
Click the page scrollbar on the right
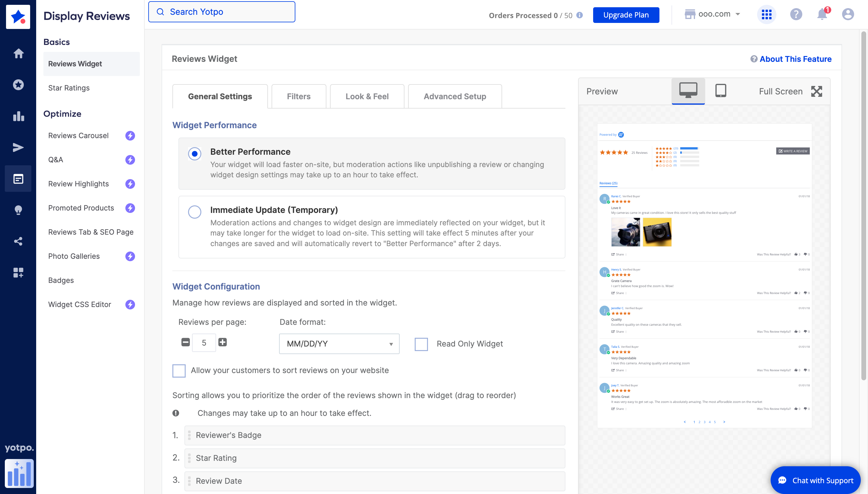(863, 205)
